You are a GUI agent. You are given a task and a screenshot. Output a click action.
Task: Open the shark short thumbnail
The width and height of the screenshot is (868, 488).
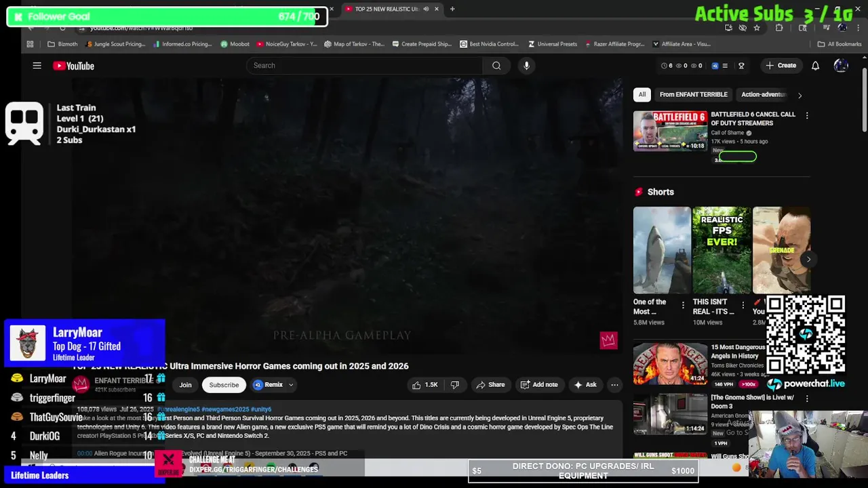pos(662,250)
